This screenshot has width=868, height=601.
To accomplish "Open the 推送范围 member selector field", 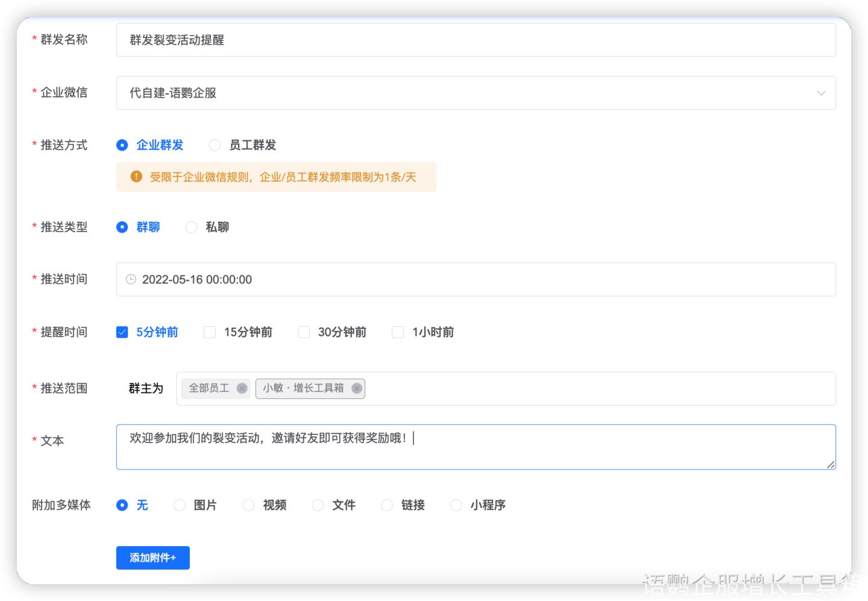I will (x=597, y=388).
